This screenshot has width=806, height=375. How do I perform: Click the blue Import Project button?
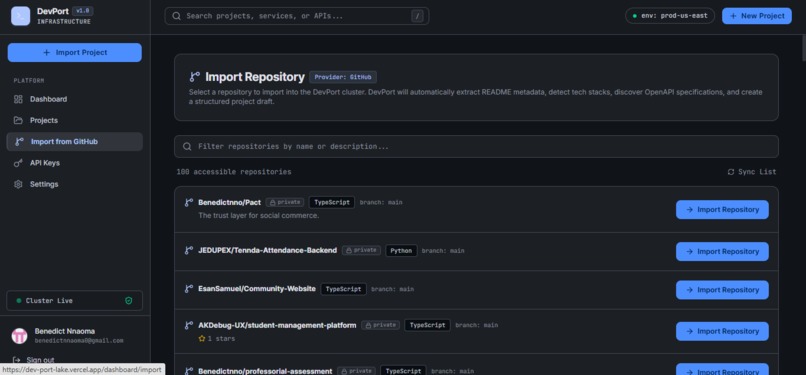point(75,52)
